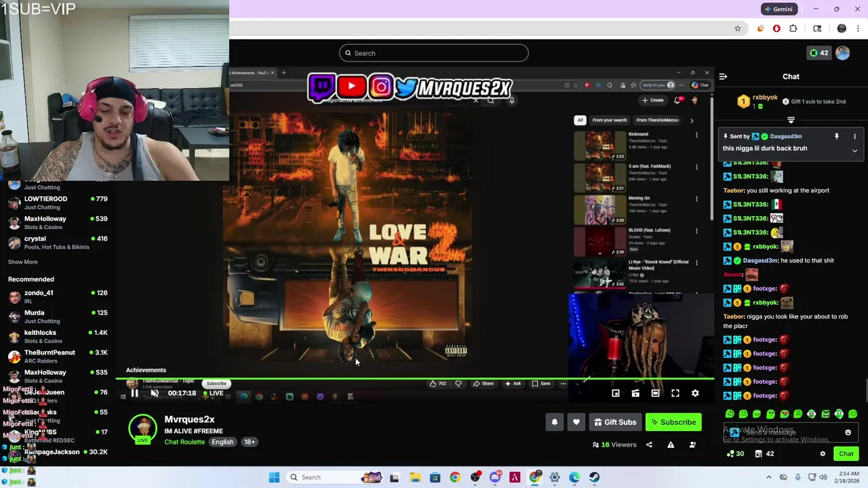Open keithlocks recommended channel

tap(58, 336)
